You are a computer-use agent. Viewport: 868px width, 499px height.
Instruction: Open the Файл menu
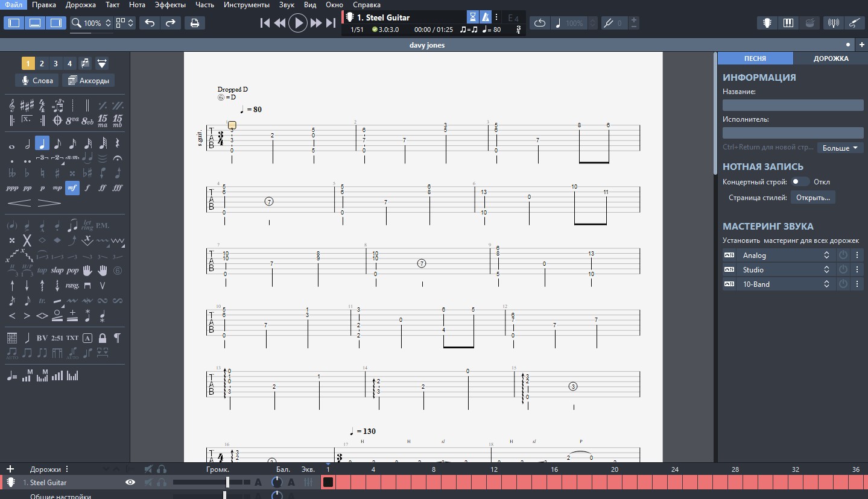pos(13,5)
